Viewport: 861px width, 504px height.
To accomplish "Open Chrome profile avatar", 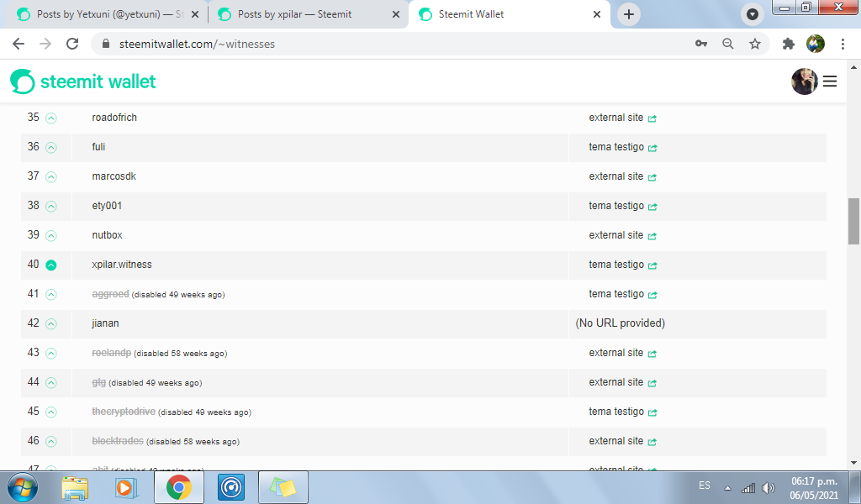I will click(x=816, y=44).
